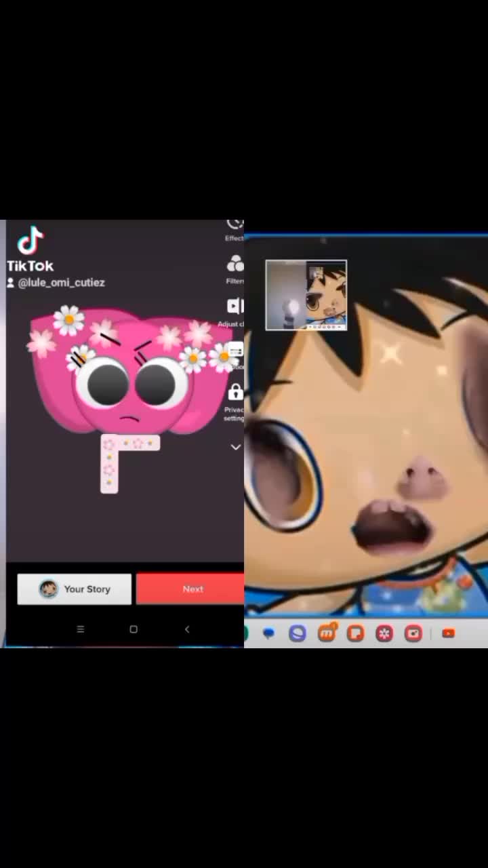Open YouTube from the taskbar
Screen dimensions: 488x868
click(448, 633)
